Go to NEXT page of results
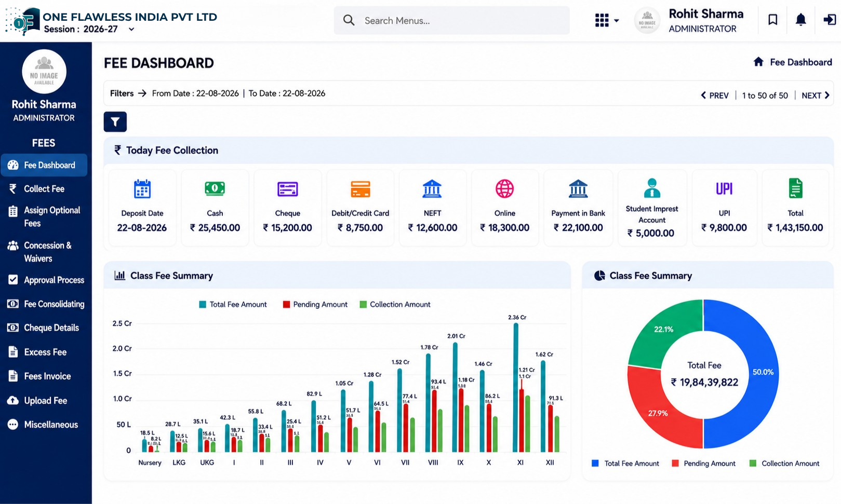Screen dimensions: 841x504 click(816, 96)
